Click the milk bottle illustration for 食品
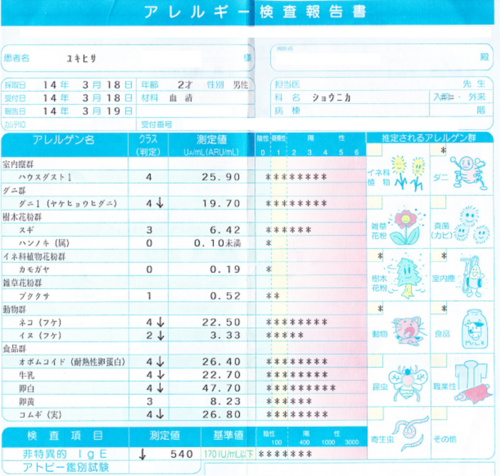 tap(475, 329)
